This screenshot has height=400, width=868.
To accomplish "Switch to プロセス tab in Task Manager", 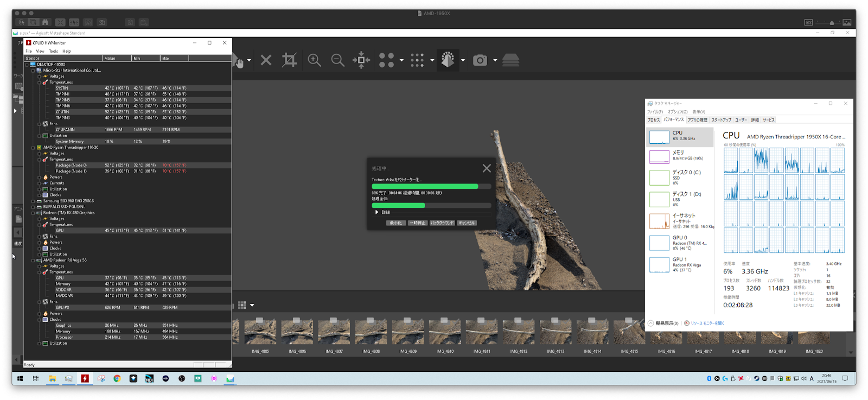I will click(x=654, y=120).
